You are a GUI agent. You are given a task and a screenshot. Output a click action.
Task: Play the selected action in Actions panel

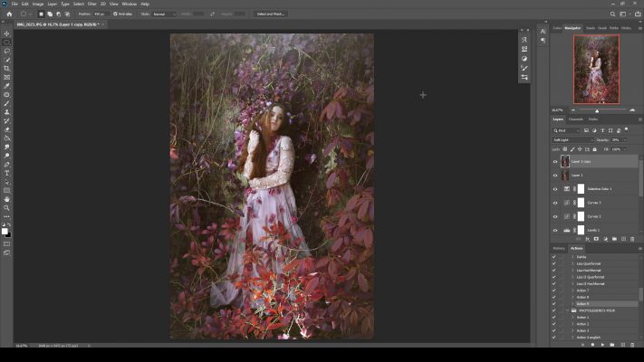[x=601, y=344]
